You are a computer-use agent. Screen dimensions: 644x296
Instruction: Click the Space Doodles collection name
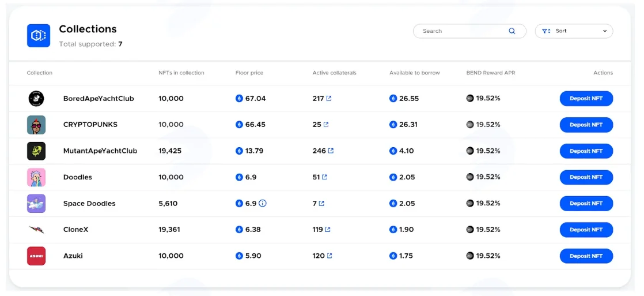coord(89,203)
